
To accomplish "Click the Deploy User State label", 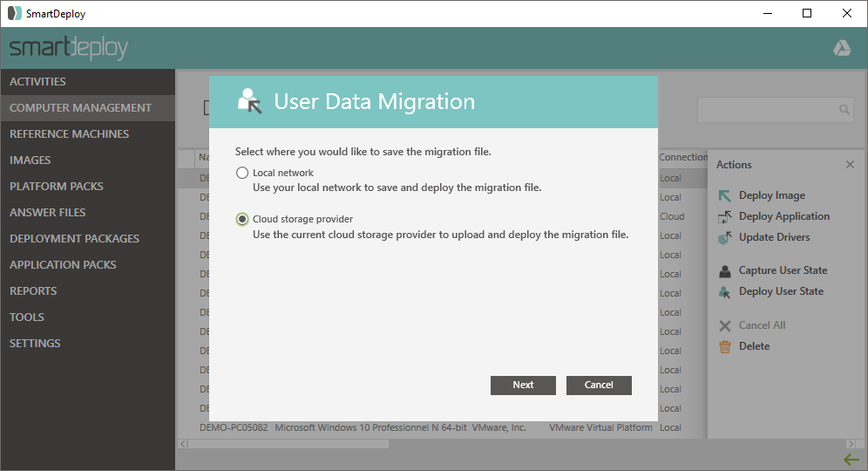I will pos(781,291).
